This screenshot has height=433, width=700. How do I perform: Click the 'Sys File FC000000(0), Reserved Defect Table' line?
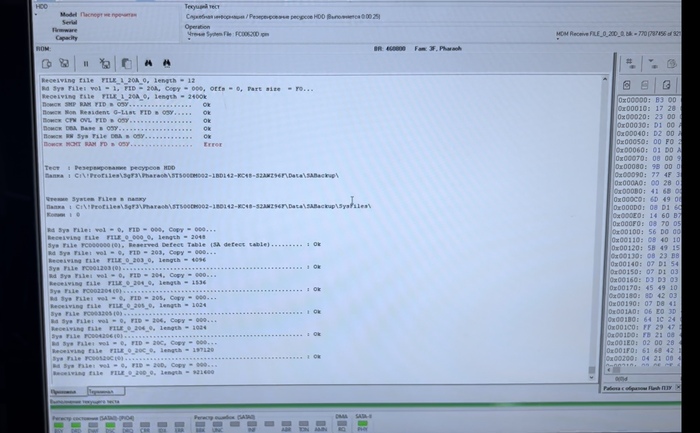pyautogui.click(x=184, y=245)
